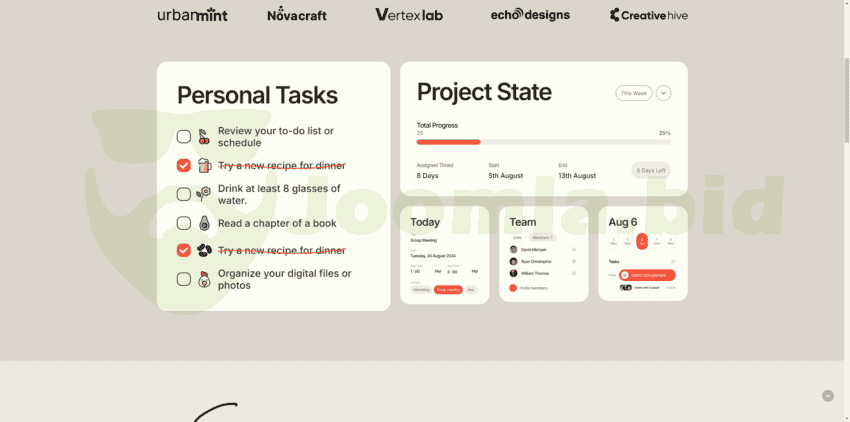Screen dimensions: 850x422
Task: Click the '6 Days Left' button
Action: point(651,171)
